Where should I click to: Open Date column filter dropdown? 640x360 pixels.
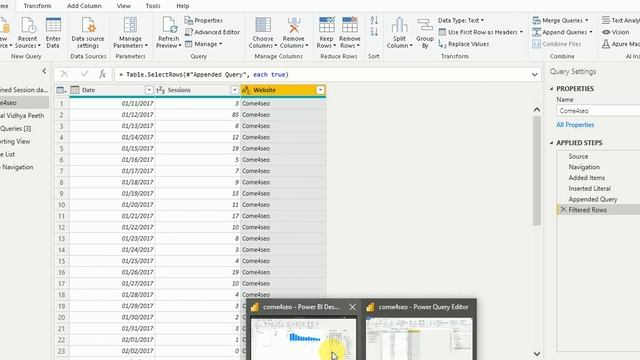pyautogui.click(x=149, y=90)
